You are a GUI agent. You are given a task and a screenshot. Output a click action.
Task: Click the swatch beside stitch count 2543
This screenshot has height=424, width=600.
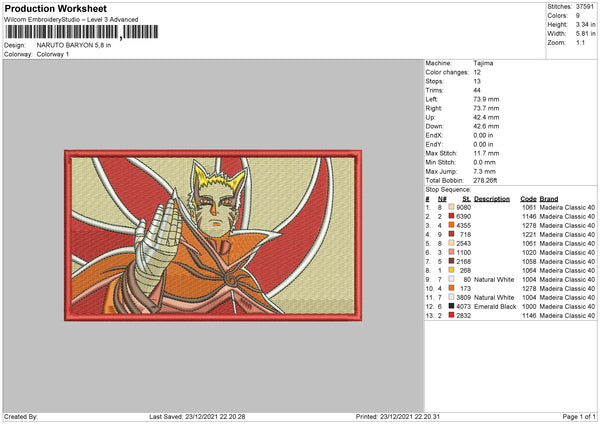click(452, 243)
